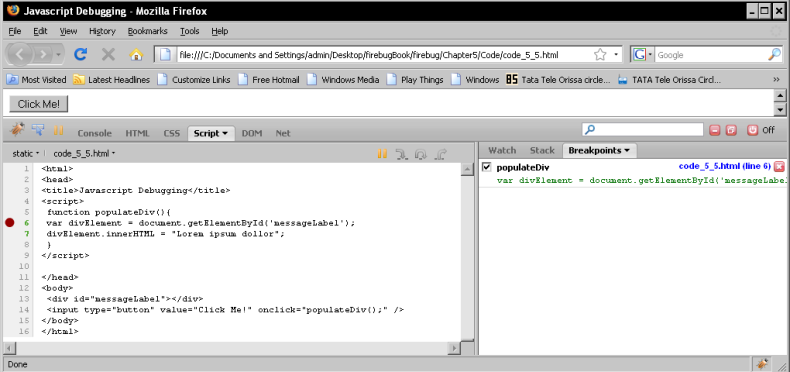The image size is (790, 372).
Task: Switch to the HTML tab
Action: (x=138, y=134)
